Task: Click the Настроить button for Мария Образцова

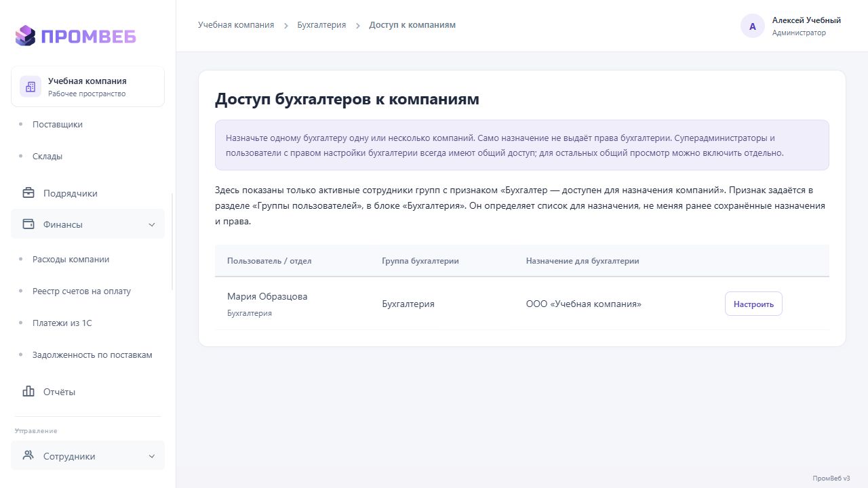Action: click(x=753, y=304)
